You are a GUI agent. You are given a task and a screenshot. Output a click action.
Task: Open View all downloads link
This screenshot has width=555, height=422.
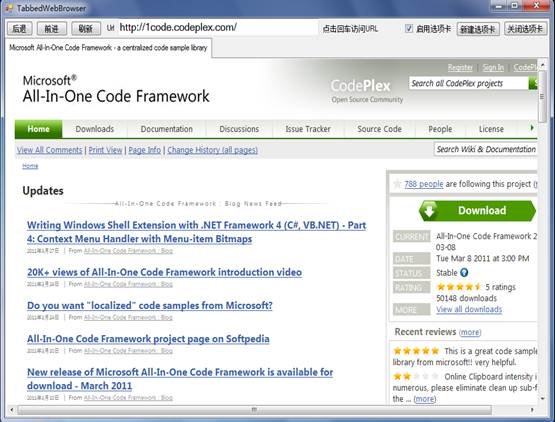(x=469, y=309)
